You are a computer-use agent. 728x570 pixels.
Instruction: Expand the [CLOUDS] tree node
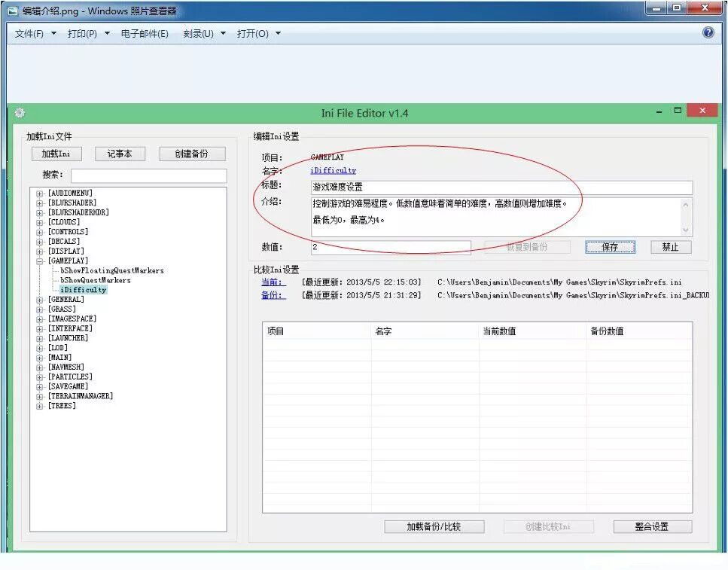(39, 223)
